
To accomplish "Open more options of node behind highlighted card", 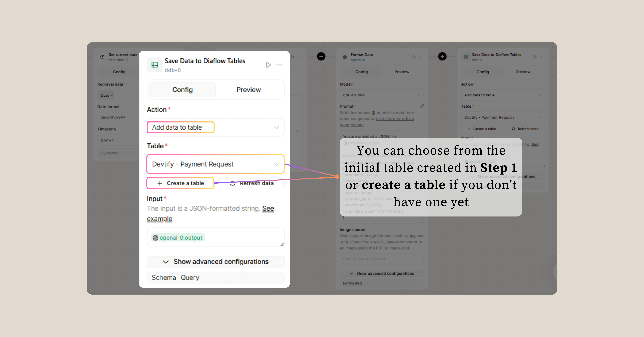I will click(299, 57).
